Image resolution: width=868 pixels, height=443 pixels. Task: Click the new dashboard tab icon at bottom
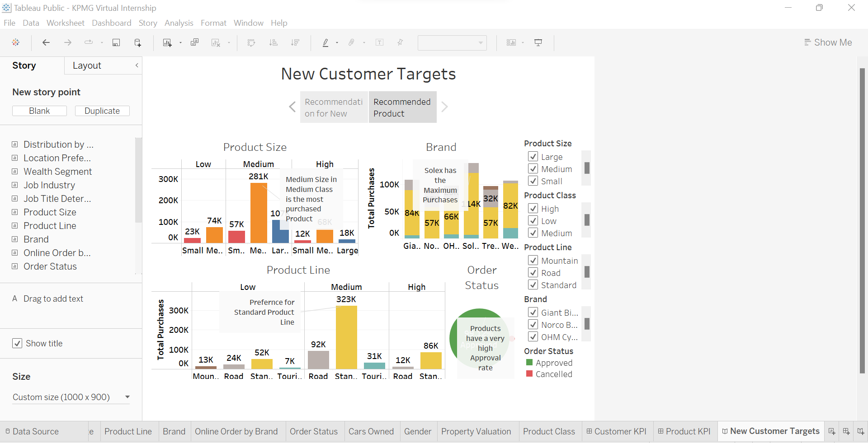846,431
